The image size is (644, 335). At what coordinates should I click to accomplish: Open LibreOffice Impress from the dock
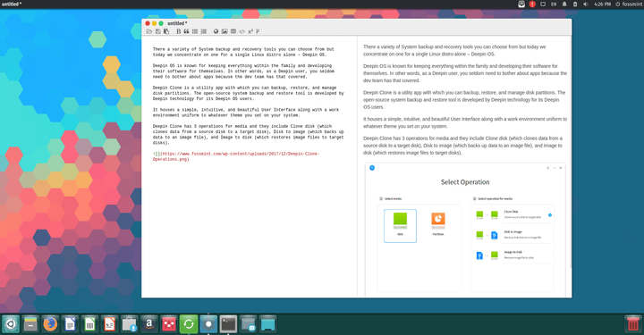coord(110,324)
